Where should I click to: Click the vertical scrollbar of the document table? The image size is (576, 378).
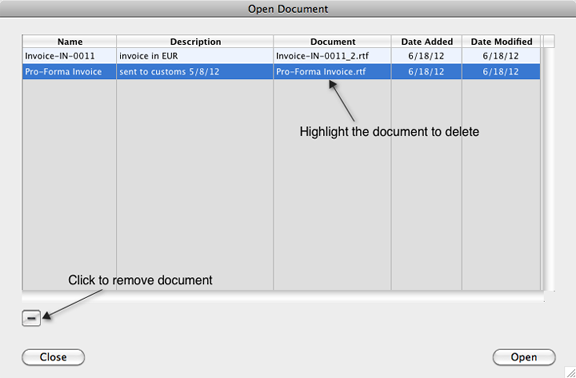click(x=549, y=169)
